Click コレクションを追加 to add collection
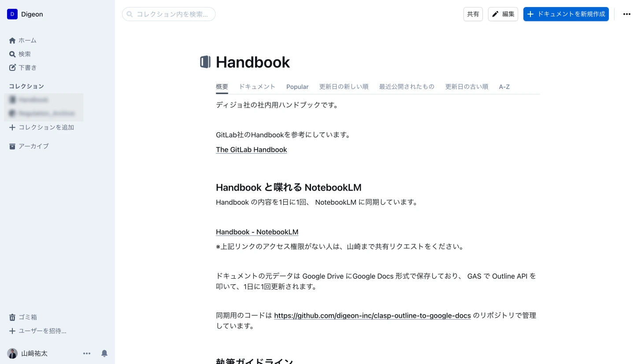This screenshot has height=364, width=641. pyautogui.click(x=46, y=128)
